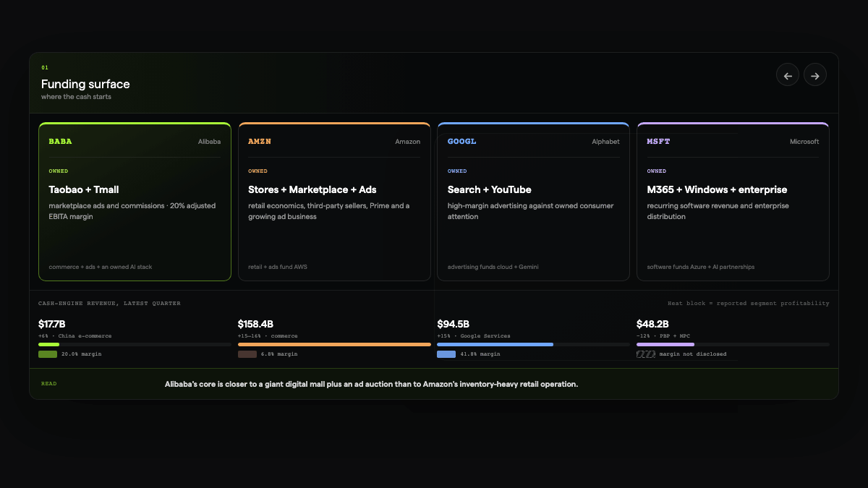Image resolution: width=868 pixels, height=488 pixels.
Task: Click the Alibaba's core summary sentence
Action: click(371, 384)
